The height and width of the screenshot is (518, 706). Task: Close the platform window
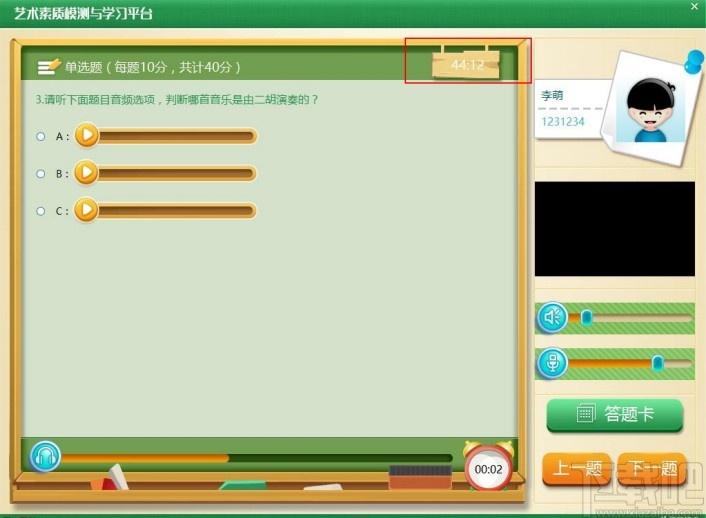(x=694, y=7)
